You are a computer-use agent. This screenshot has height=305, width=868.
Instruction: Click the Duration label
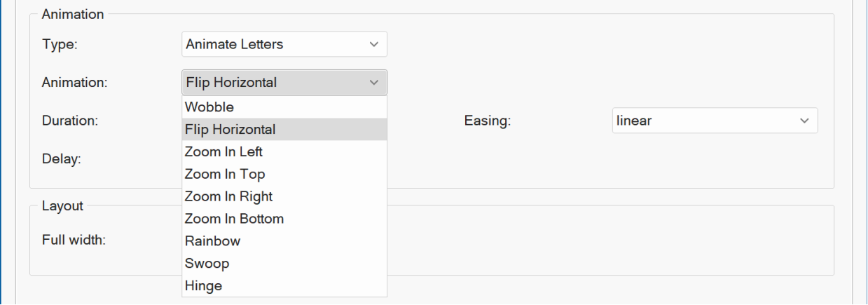coord(69,121)
